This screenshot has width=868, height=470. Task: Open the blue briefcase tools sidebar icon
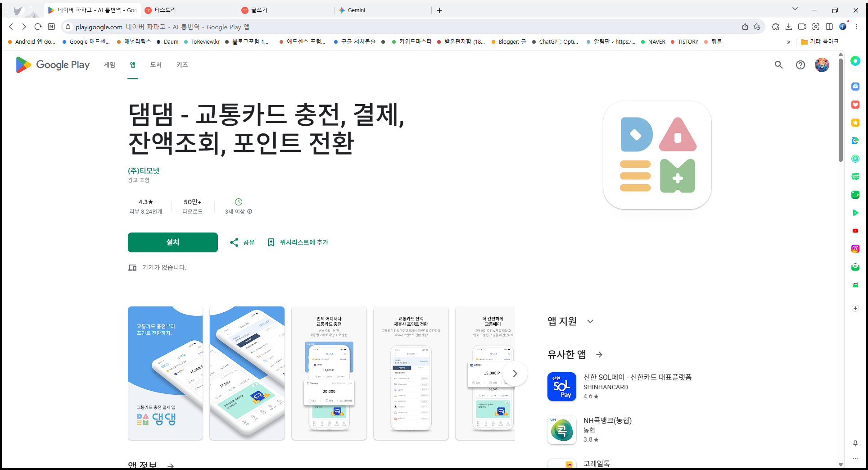(855, 87)
